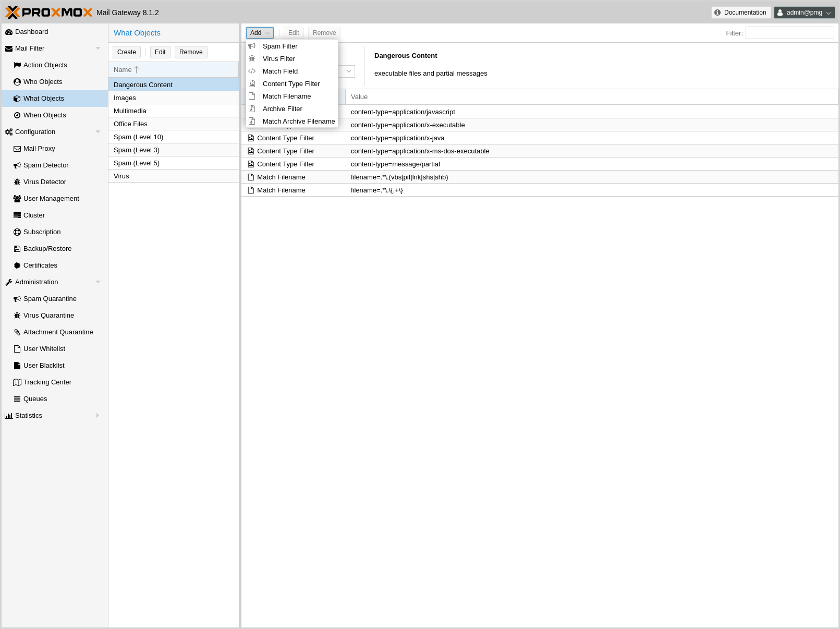This screenshot has width=840, height=629.
Task: Click the Backup/Restore floppy disk icon
Action: coord(17,249)
